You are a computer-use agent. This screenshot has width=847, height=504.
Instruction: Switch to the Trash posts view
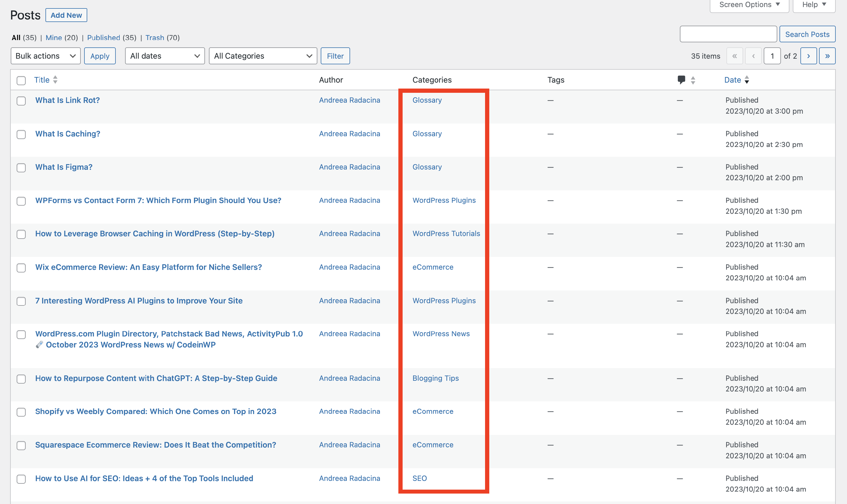click(x=155, y=38)
